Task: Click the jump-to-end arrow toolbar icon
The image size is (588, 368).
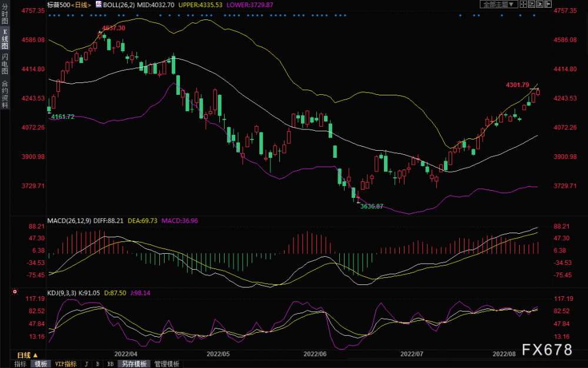Action: pos(548,4)
